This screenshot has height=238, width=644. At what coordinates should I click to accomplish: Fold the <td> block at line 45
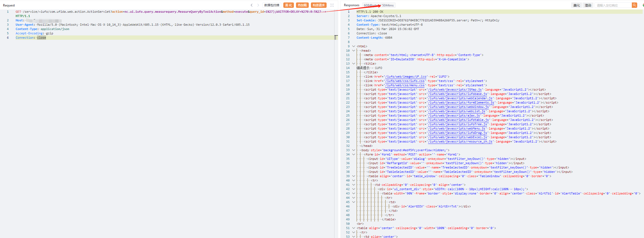click(x=353, y=202)
